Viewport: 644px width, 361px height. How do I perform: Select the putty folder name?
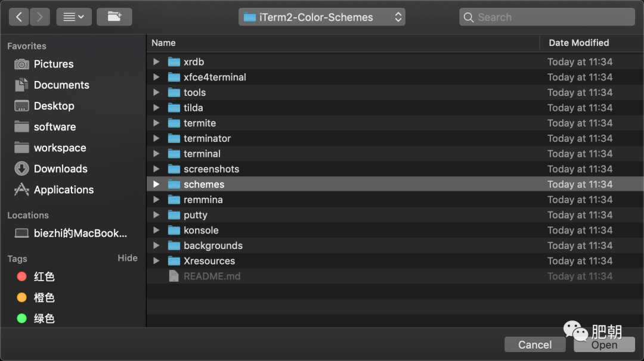coord(195,215)
